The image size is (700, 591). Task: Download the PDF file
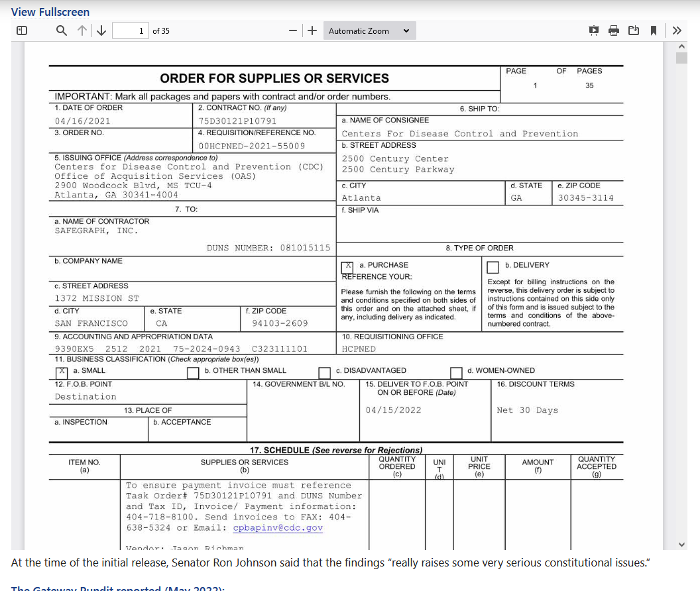(634, 30)
